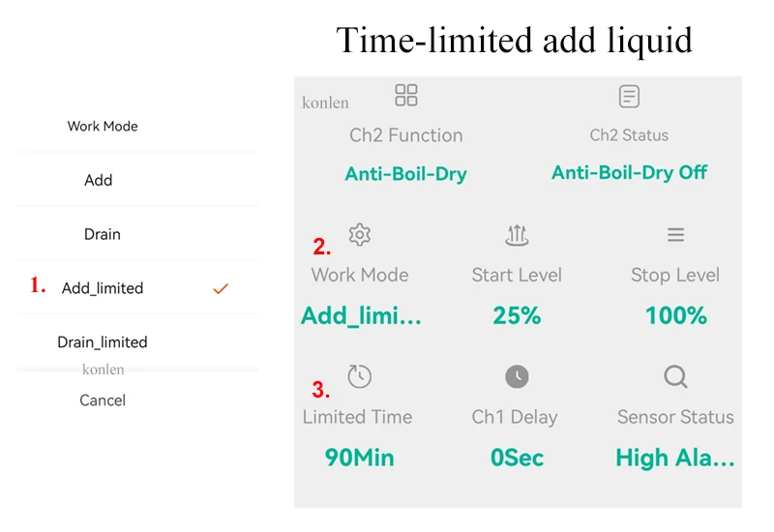Click the Start Level icon
Image resolution: width=774 pixels, height=532 pixels.
pyautogui.click(x=517, y=234)
